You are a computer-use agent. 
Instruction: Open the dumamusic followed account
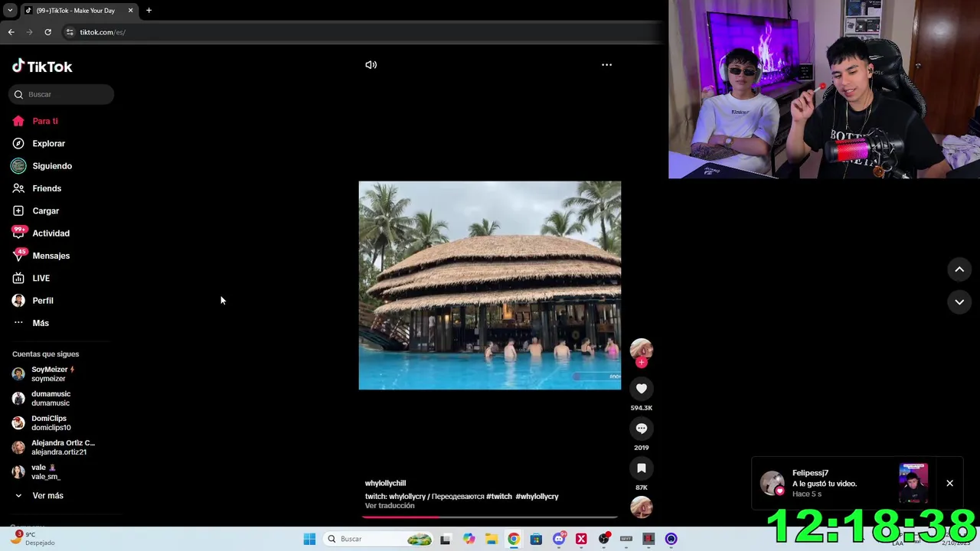click(49, 399)
